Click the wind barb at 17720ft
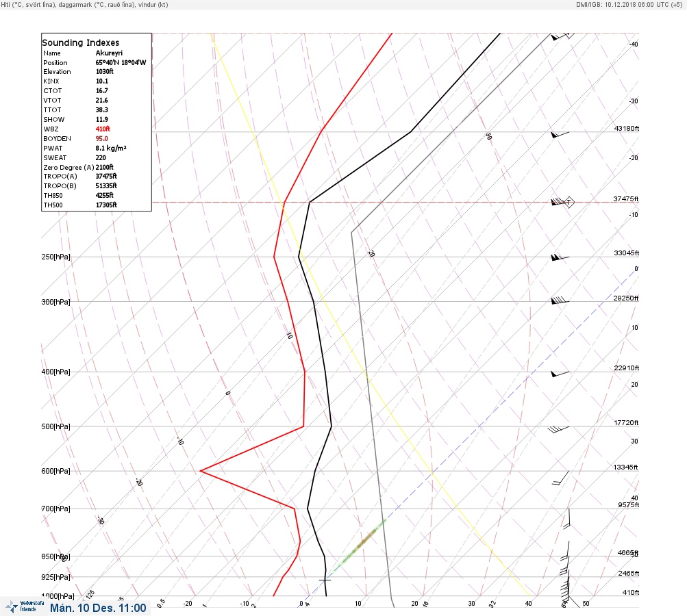 pyautogui.click(x=559, y=429)
